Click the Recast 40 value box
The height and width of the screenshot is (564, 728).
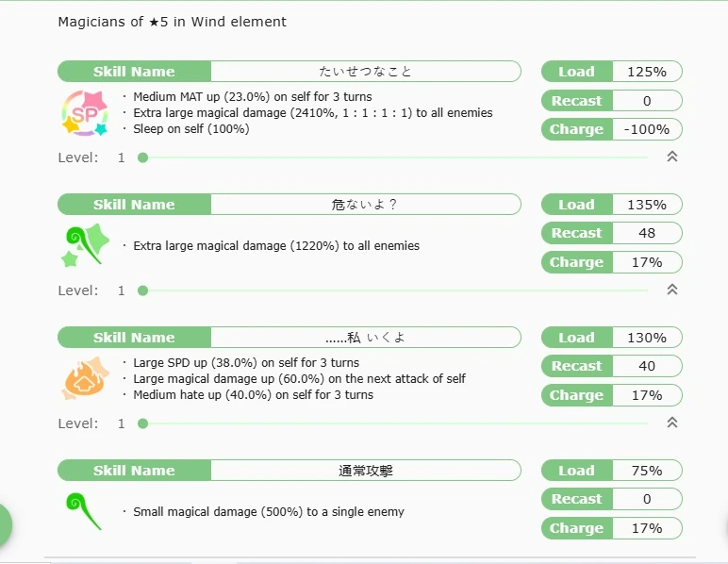(647, 366)
